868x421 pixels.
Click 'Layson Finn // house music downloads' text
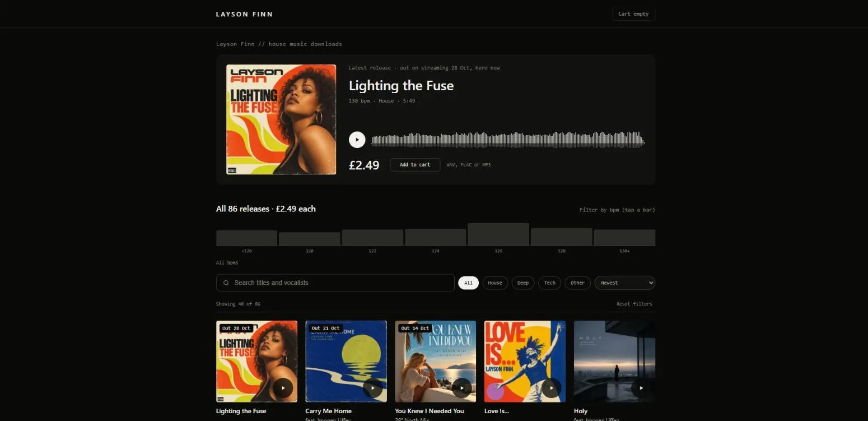pyautogui.click(x=279, y=44)
